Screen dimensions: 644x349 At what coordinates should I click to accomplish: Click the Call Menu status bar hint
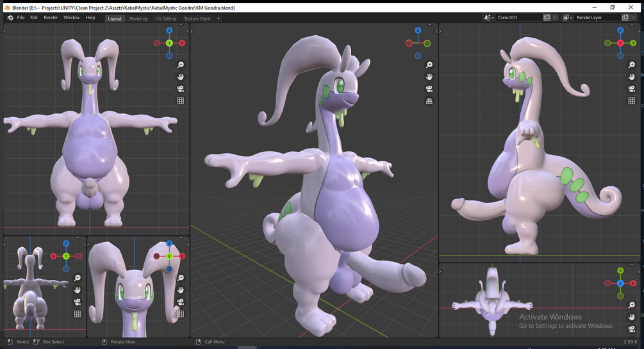pyautogui.click(x=215, y=341)
